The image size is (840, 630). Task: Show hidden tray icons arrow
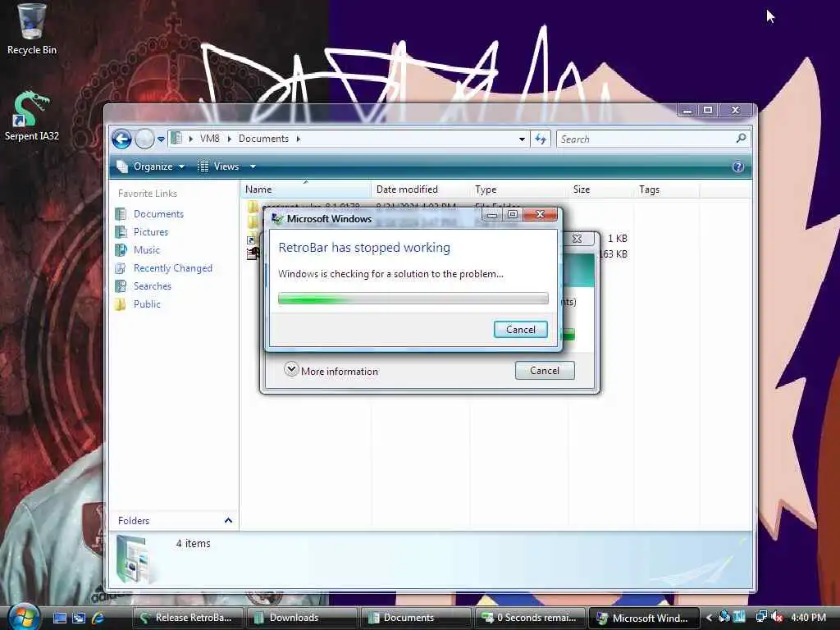(x=709, y=618)
